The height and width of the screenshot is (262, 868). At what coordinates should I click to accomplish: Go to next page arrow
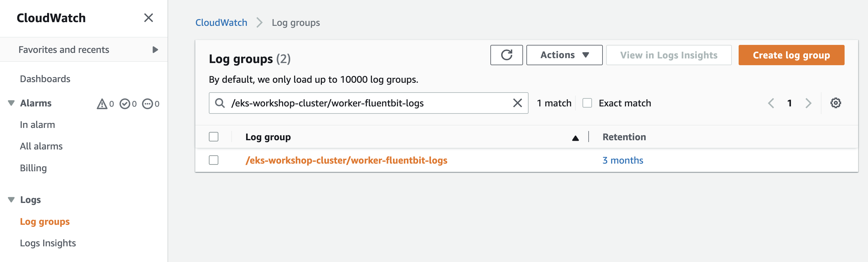(808, 103)
